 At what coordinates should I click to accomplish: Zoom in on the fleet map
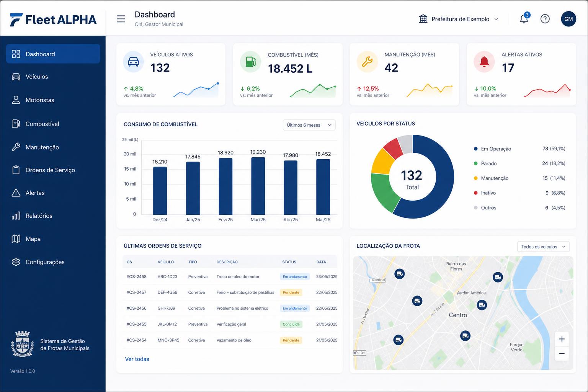point(562,339)
